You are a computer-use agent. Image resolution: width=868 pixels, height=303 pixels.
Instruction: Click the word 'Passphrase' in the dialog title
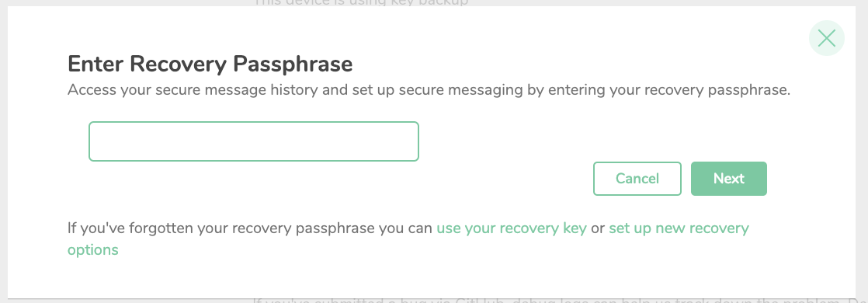click(x=292, y=64)
